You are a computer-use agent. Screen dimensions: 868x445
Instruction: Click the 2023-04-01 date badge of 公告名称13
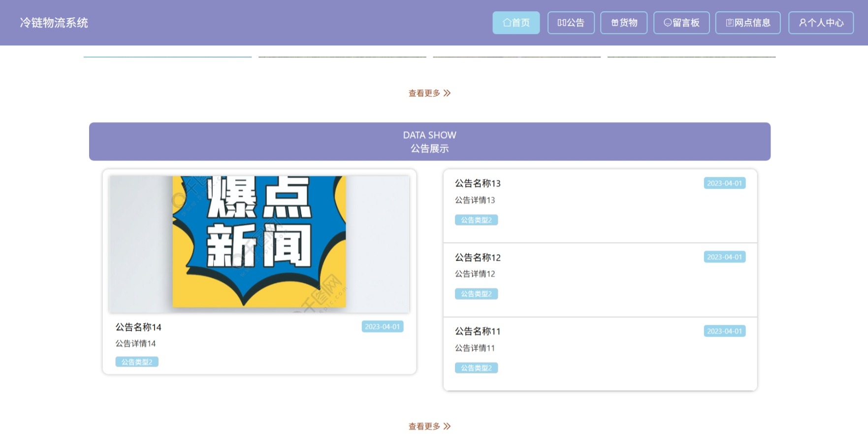[x=725, y=183]
